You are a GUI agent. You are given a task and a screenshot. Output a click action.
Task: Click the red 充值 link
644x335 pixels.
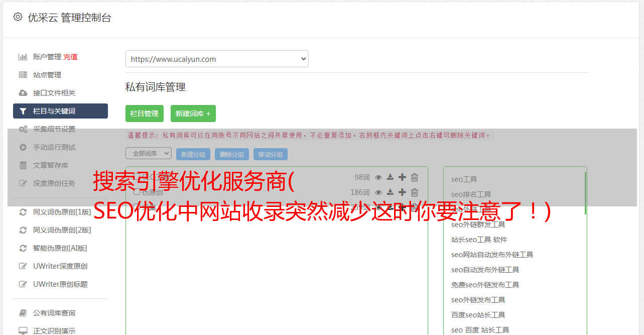(x=70, y=57)
